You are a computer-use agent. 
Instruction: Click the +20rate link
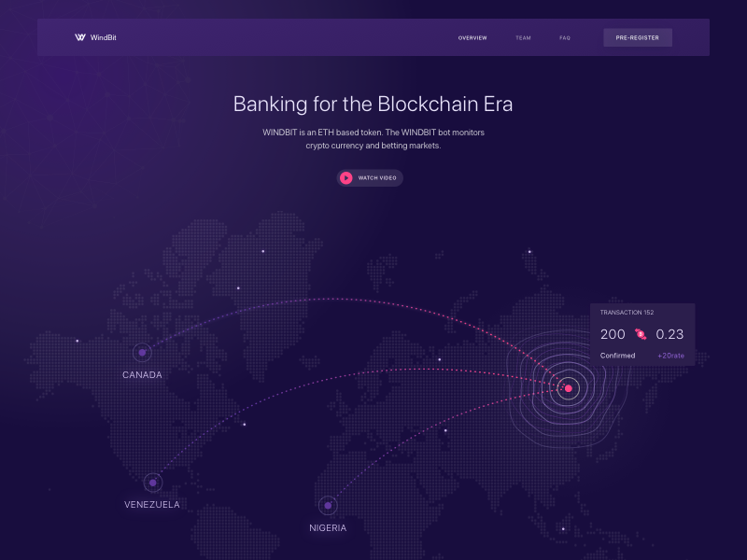pyautogui.click(x=670, y=356)
